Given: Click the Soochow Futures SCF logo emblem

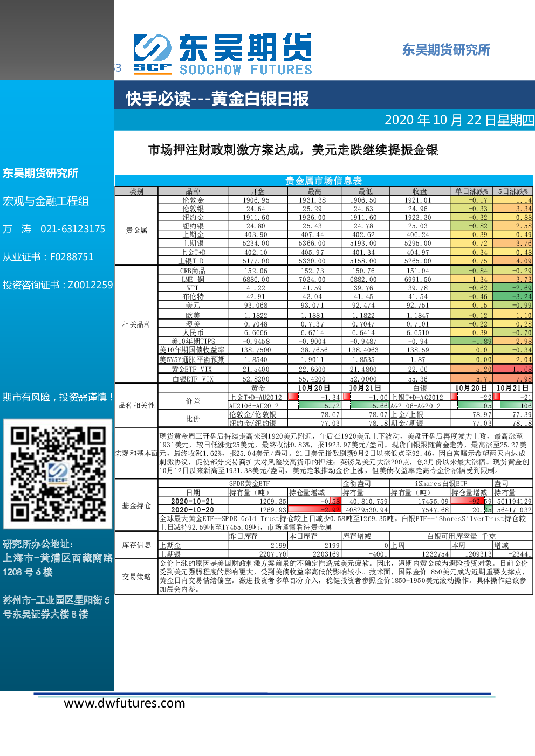Looking at the screenshot, I should coord(153,54).
